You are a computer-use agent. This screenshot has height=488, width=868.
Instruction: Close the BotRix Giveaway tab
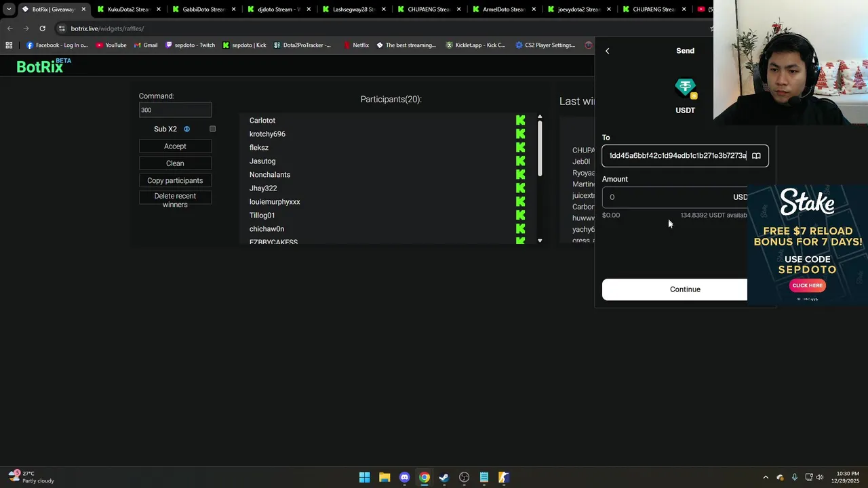pos(83,9)
